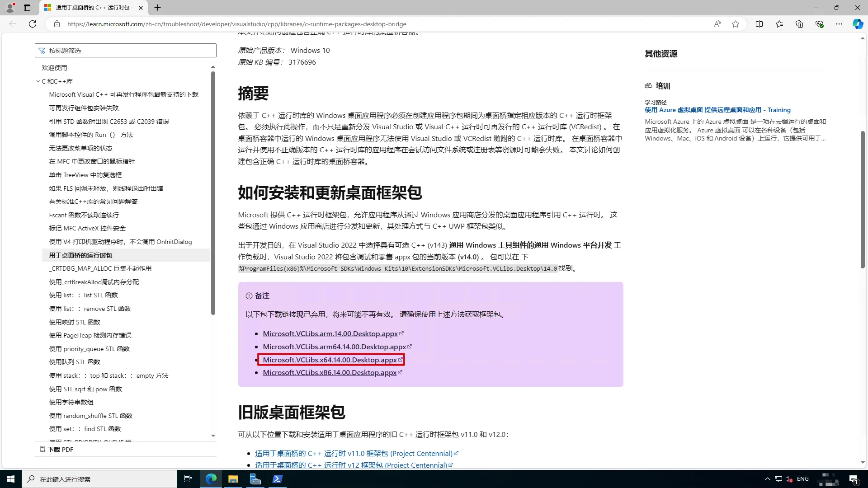Open the Collections icon
The width and height of the screenshot is (868, 488).
pos(799,24)
